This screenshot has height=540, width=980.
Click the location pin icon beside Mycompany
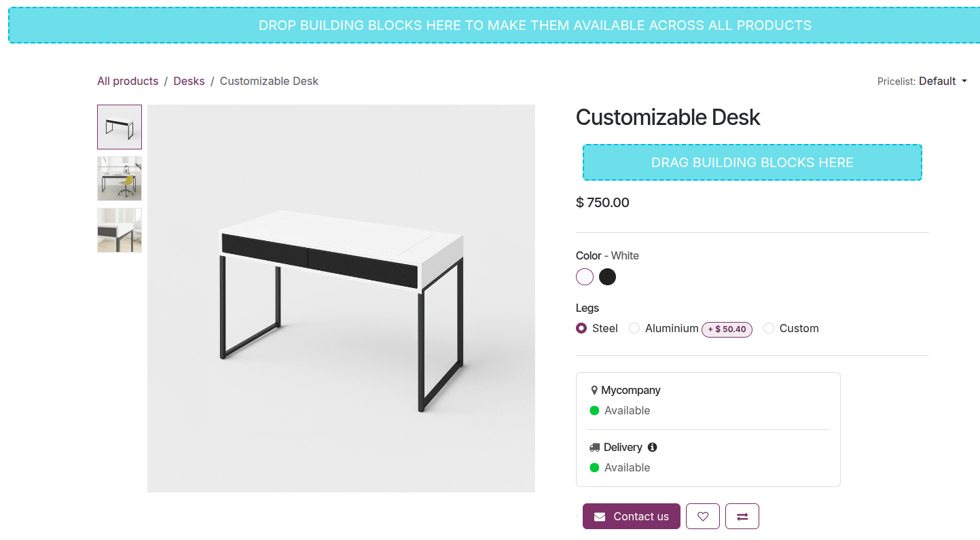coord(595,390)
